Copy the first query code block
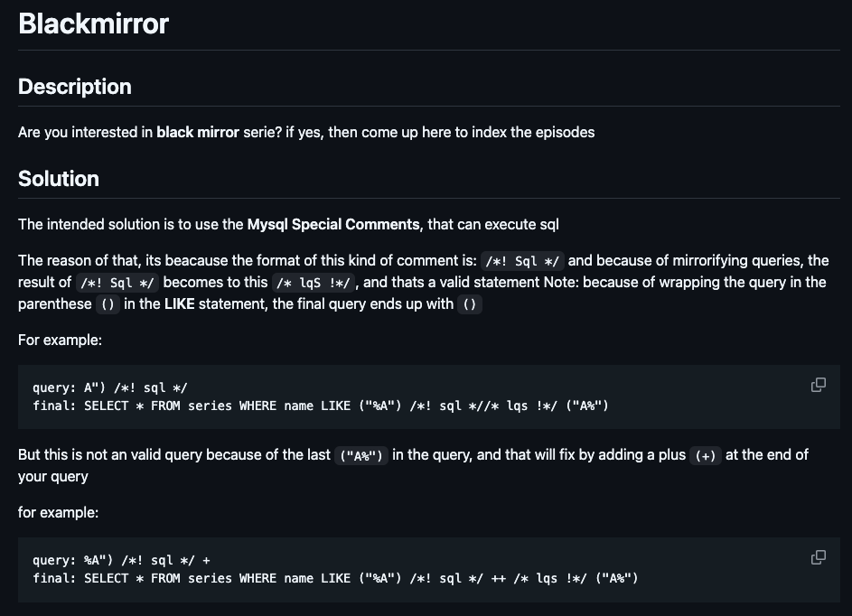Image resolution: width=852 pixels, height=616 pixels. click(x=819, y=385)
